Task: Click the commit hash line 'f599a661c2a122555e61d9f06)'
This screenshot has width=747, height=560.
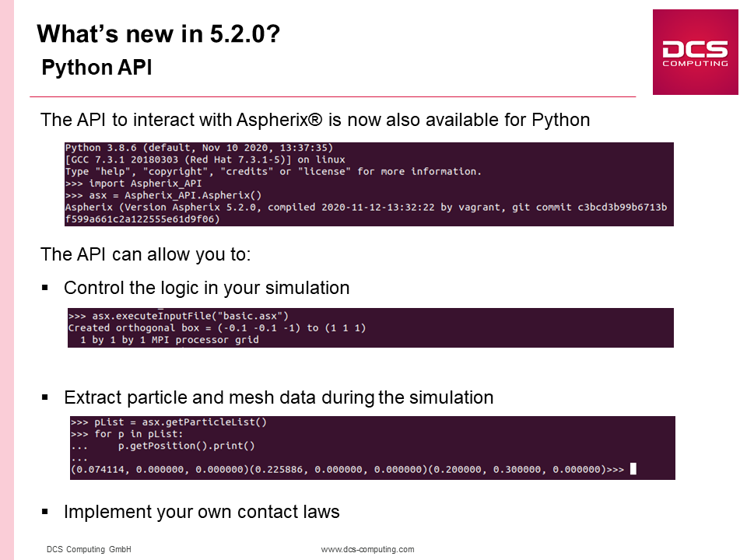Action: coord(142,219)
